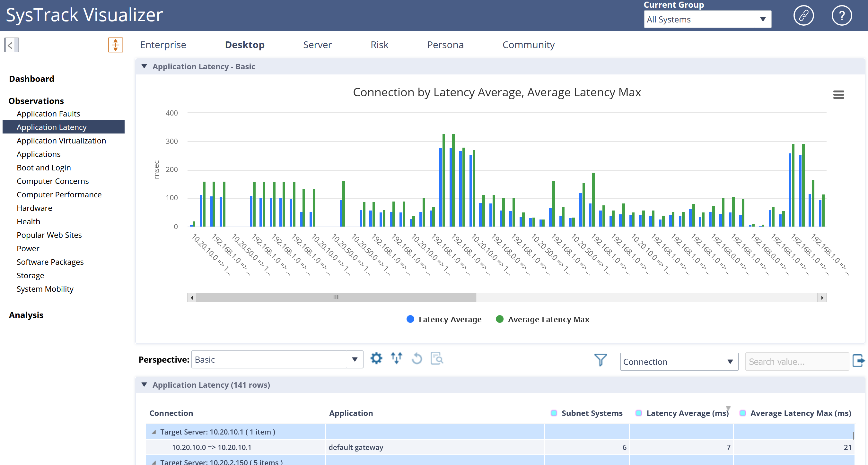Click the refresh/reset icon

pos(417,358)
